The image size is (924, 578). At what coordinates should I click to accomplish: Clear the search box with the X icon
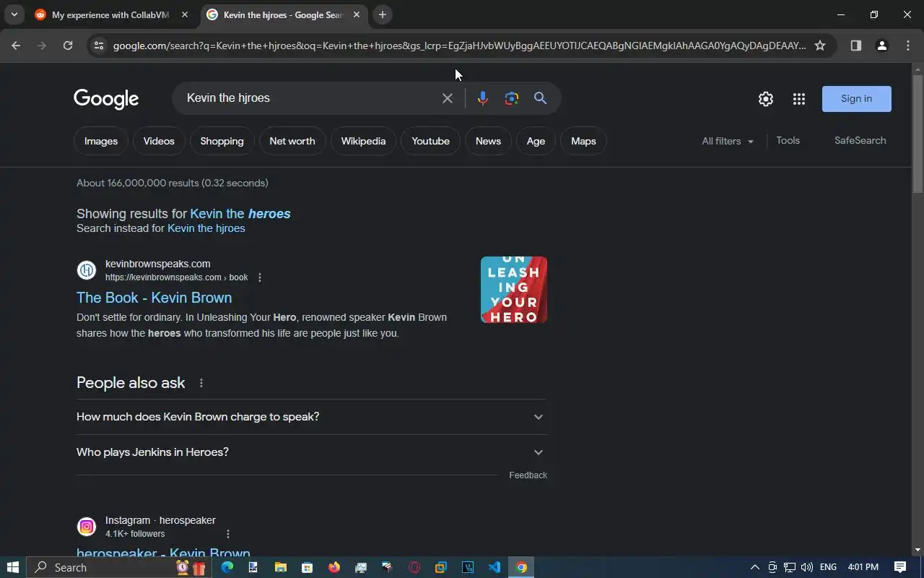coord(448,98)
